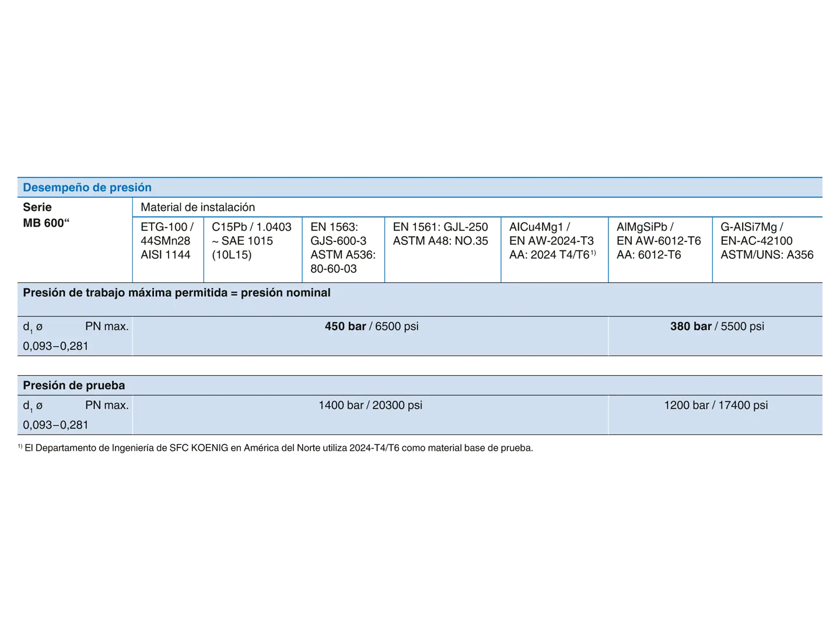Click "PN max." in the working pressure row
The height and width of the screenshot is (630, 840).
point(107,327)
